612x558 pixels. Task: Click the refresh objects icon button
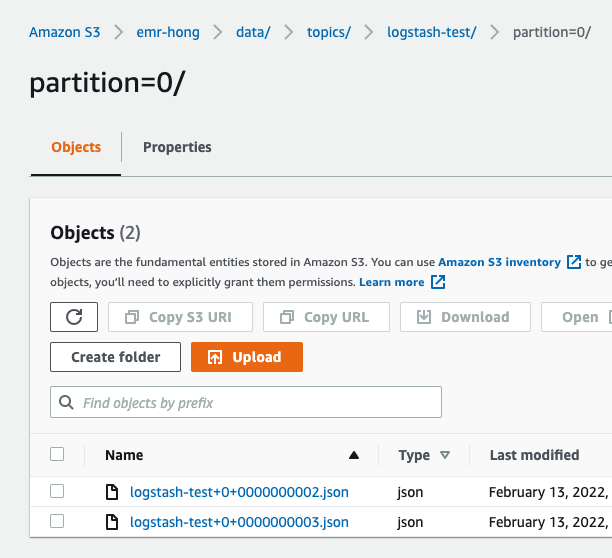pyautogui.click(x=74, y=317)
